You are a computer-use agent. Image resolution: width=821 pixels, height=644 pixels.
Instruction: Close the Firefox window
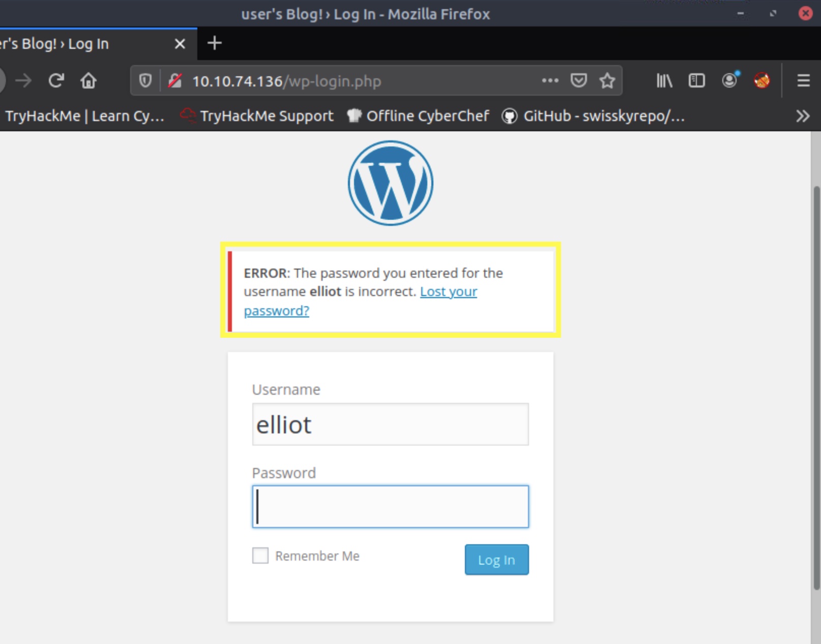coord(806,14)
